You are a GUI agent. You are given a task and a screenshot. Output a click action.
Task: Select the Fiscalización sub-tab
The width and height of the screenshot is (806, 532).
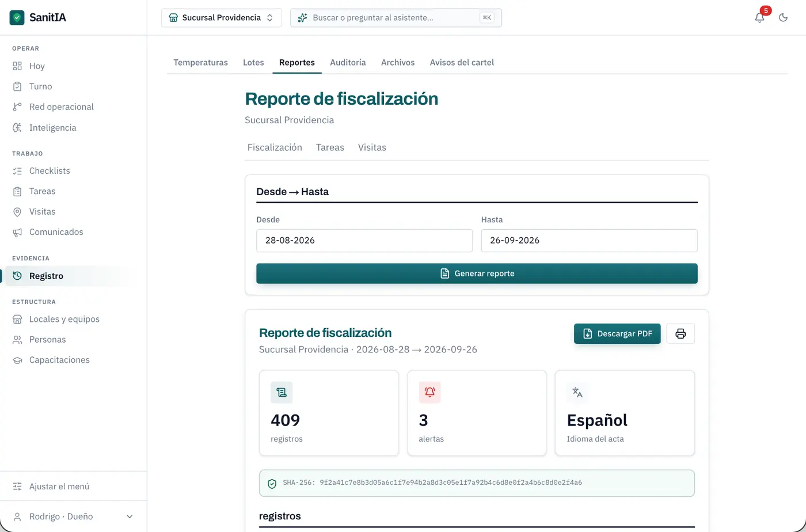[x=275, y=147]
